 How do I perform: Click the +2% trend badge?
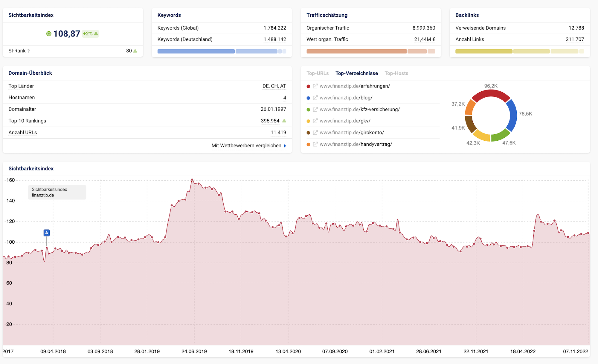(90, 34)
